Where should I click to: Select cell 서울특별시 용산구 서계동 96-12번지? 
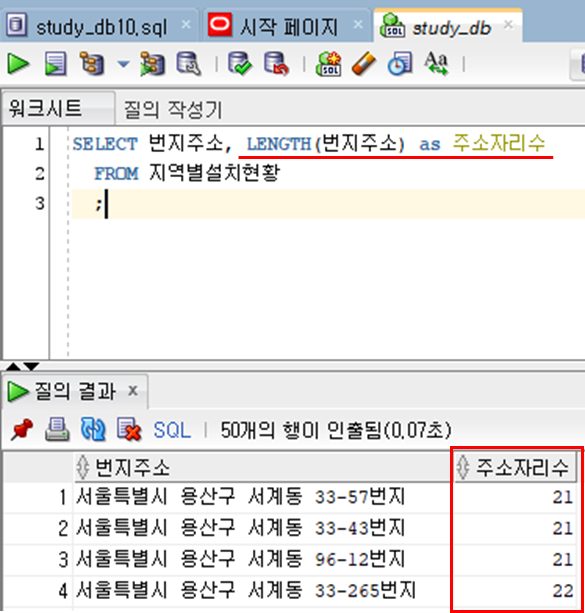point(261,559)
